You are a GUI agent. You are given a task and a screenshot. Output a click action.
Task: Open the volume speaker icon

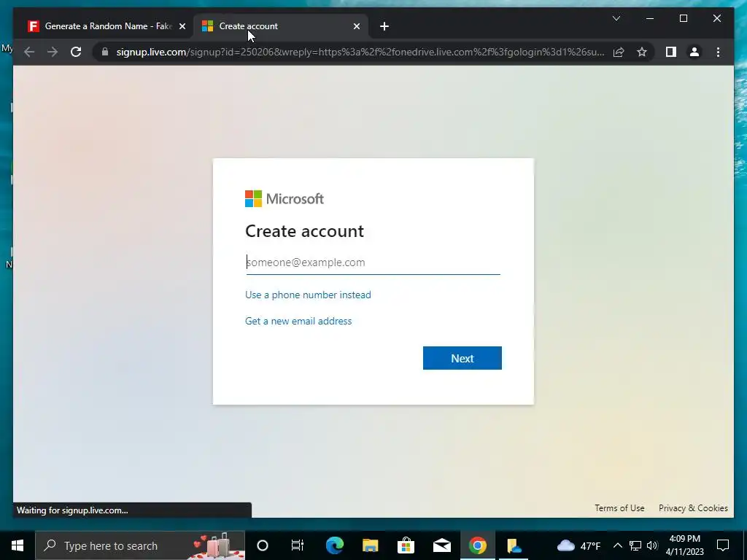tap(651, 545)
